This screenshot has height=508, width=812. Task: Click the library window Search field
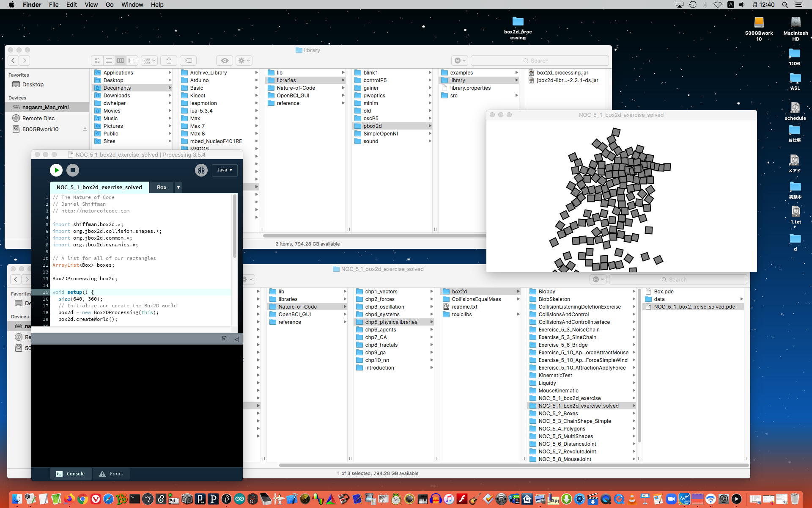click(539, 61)
